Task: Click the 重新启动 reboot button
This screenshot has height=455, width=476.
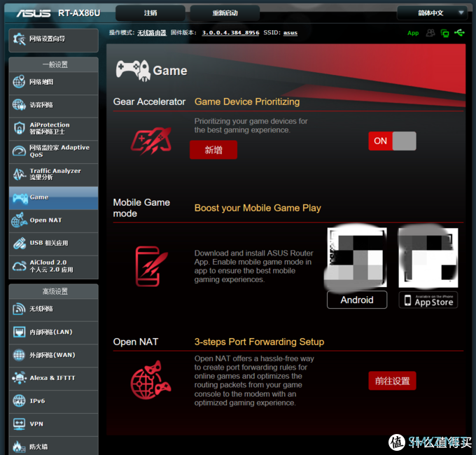Action: pos(225,13)
